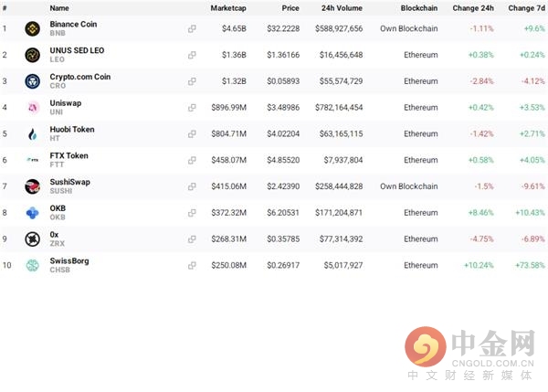Click the $4.85520 FTX price cell
The width and height of the screenshot is (548, 392).
[283, 160]
